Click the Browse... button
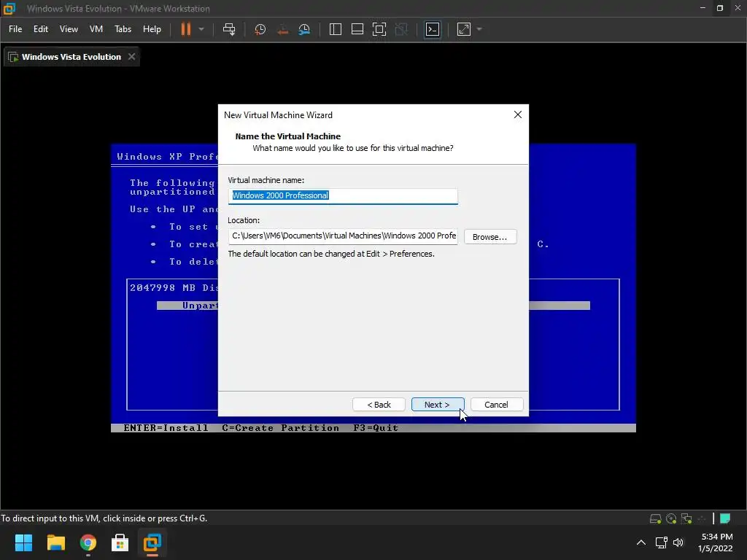Image resolution: width=747 pixels, height=560 pixels. (x=490, y=237)
